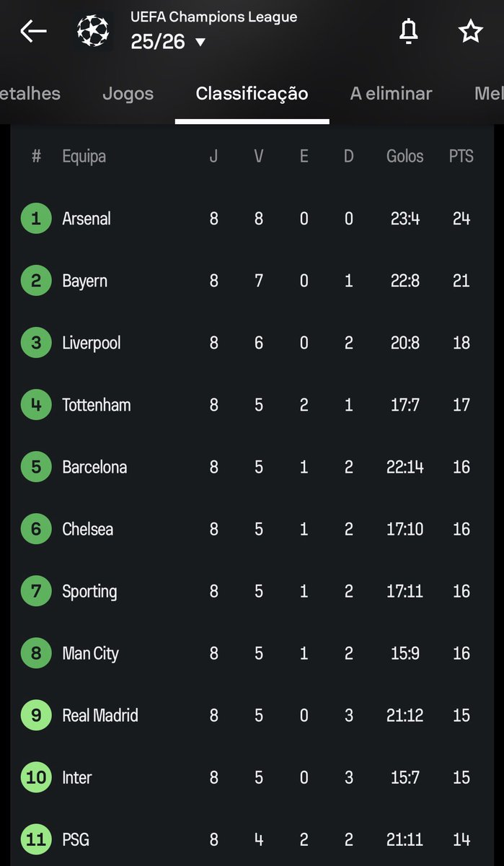This screenshot has height=866, width=504.
Task: Toggle favorite with the star icon
Action: (471, 31)
